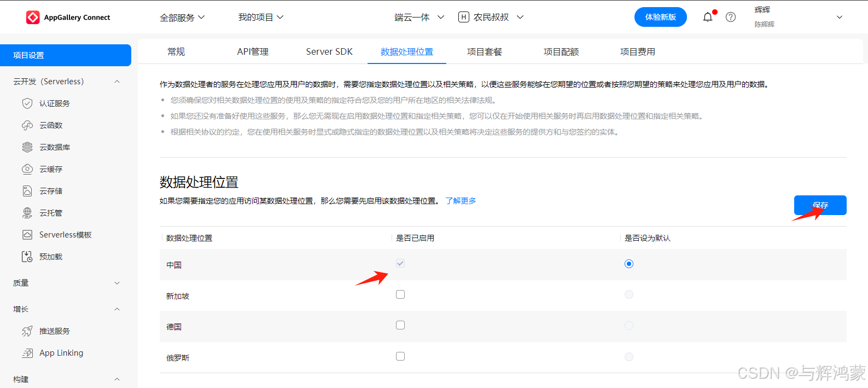The image size is (868, 388).
Task: Click the App Linking icon
Action: (27, 353)
